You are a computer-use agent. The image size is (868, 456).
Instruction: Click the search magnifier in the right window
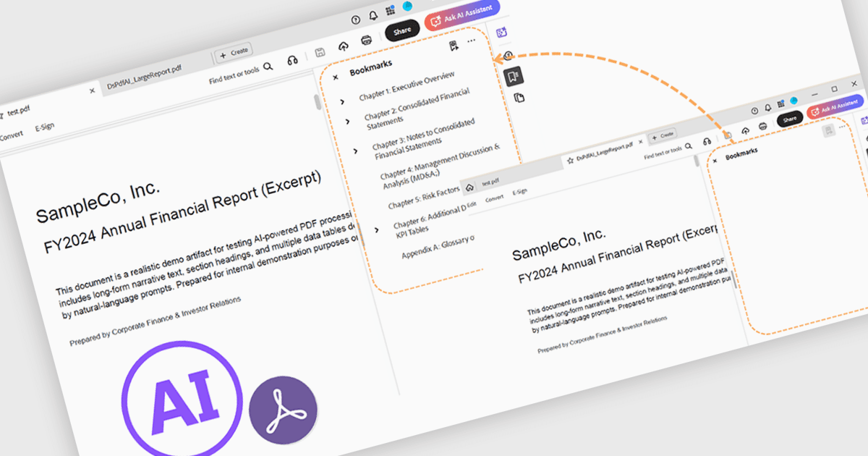click(689, 145)
